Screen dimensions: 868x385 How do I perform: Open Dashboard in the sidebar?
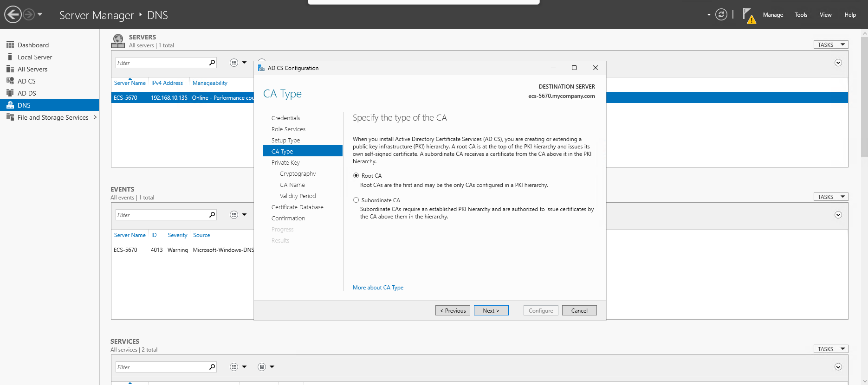point(33,45)
